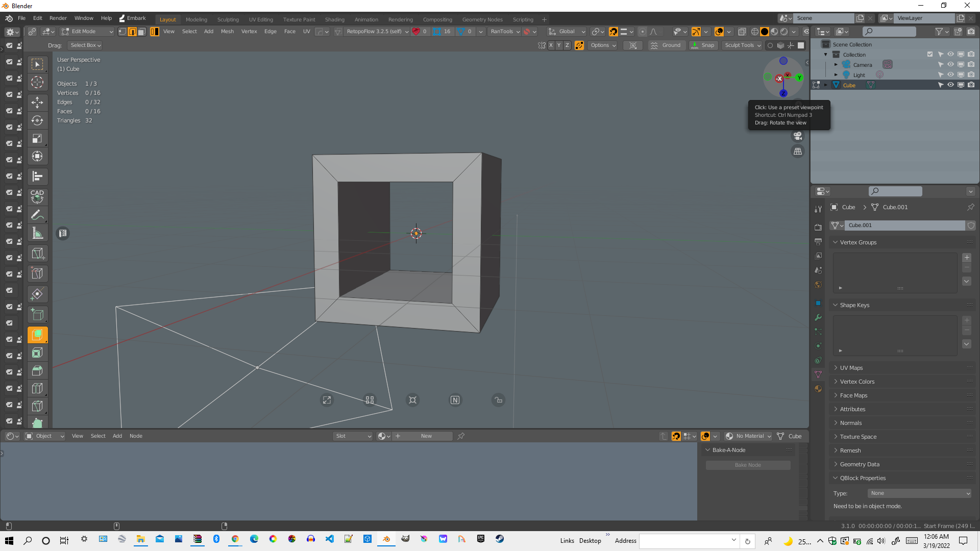The image size is (980, 551).
Task: Open the Sculpt Tools dropdown
Action: tap(743, 45)
